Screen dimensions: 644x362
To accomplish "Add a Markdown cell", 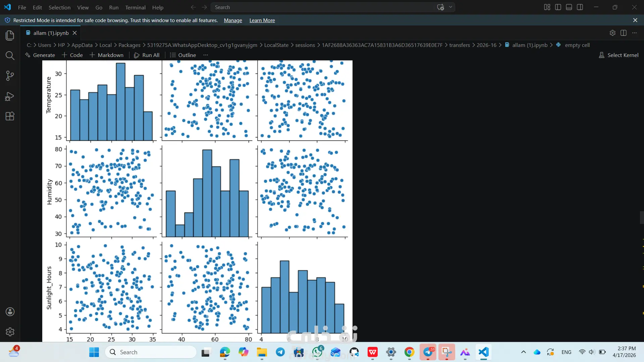I will click(106, 55).
